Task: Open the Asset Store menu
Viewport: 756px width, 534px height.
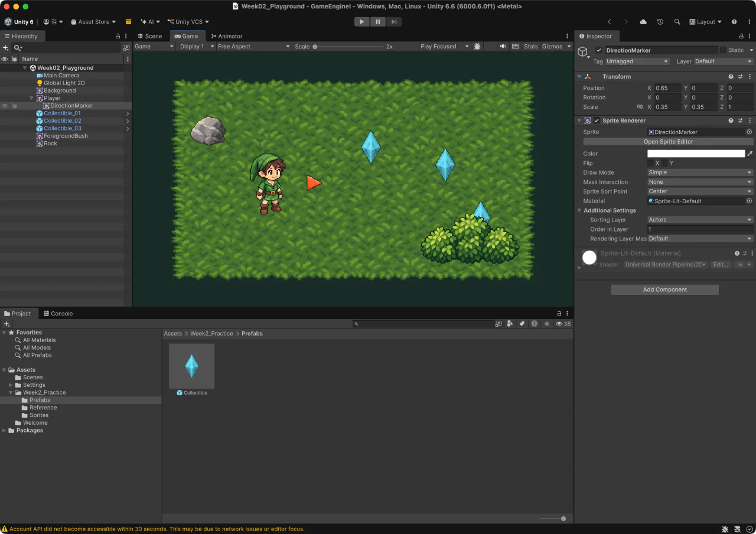Action: pyautogui.click(x=93, y=22)
